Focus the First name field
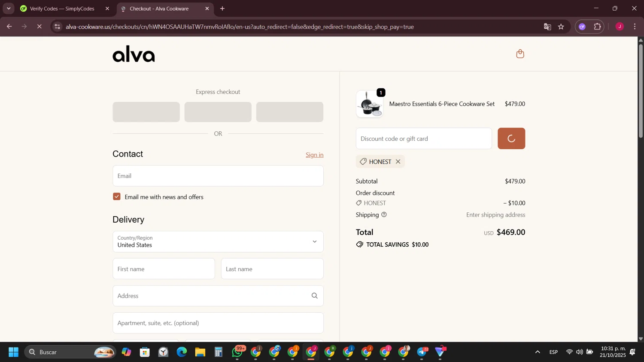This screenshot has height=362, width=644. pos(164,269)
